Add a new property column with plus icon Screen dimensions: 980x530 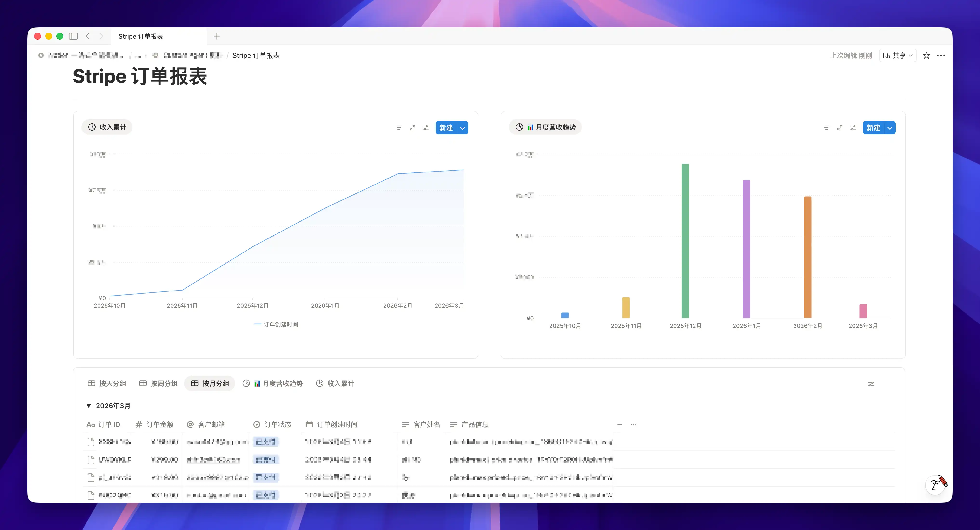tap(620, 424)
